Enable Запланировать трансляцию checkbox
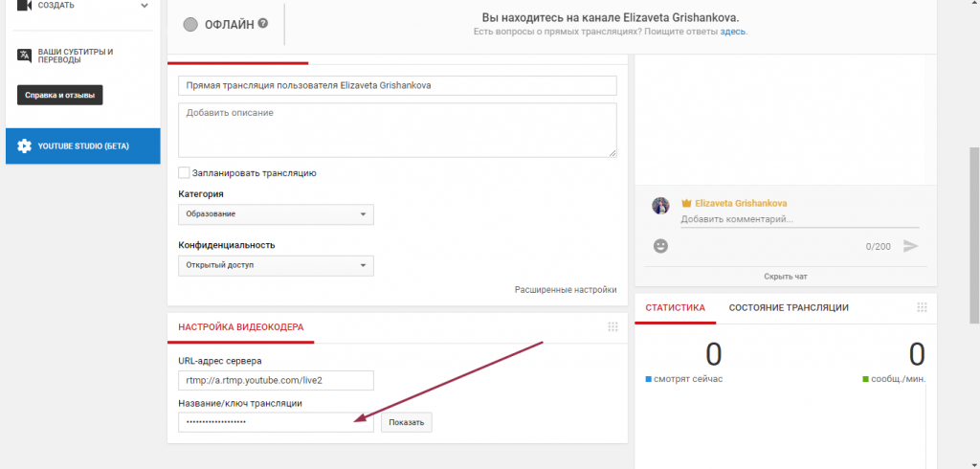 (x=184, y=172)
